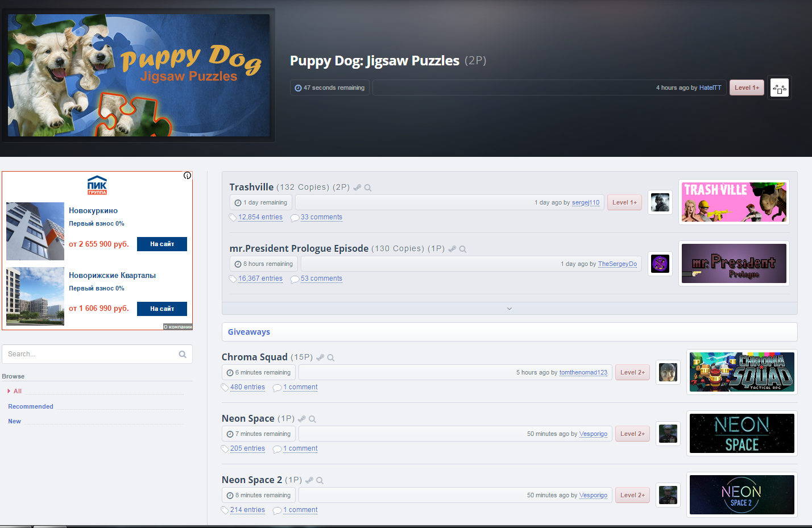The image size is (812, 528).
Task: Click the ad info icon in PIK advertisement
Action: [x=187, y=176]
